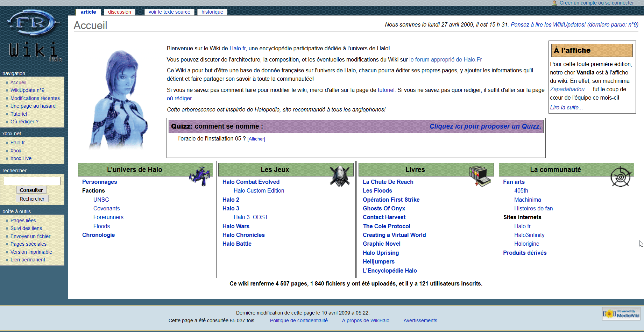Viewport: 644px width, 332px height.
Task: Open the Covenants faction page
Action: point(107,208)
